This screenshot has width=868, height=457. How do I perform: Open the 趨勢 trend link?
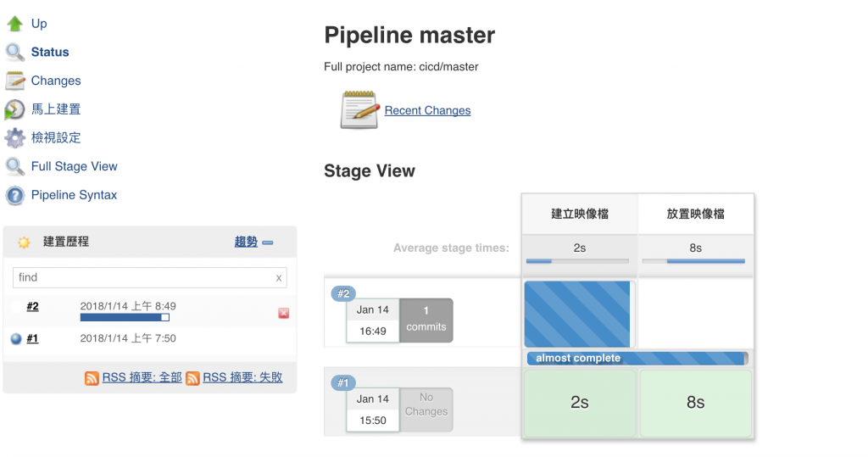click(246, 242)
